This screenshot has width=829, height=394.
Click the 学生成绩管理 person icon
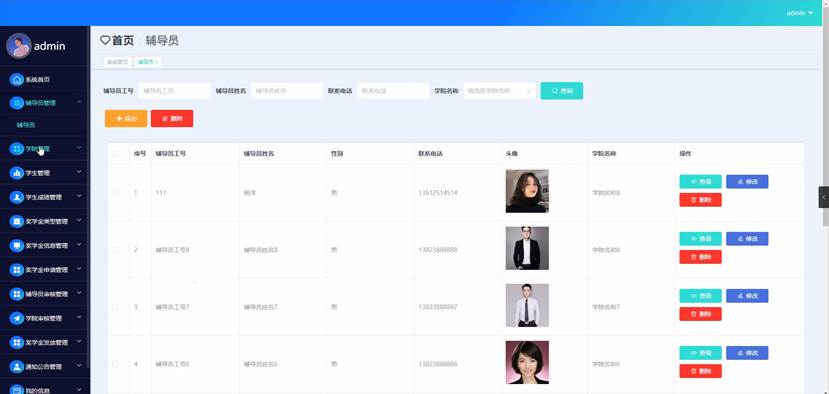[x=17, y=197]
